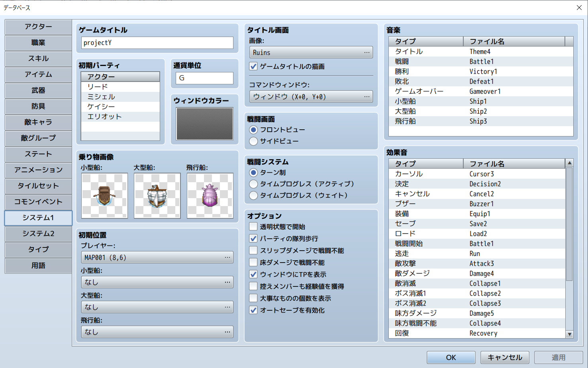Select the 敵攻撃 sound effect row
This screenshot has width=588, height=368.
coord(477,264)
